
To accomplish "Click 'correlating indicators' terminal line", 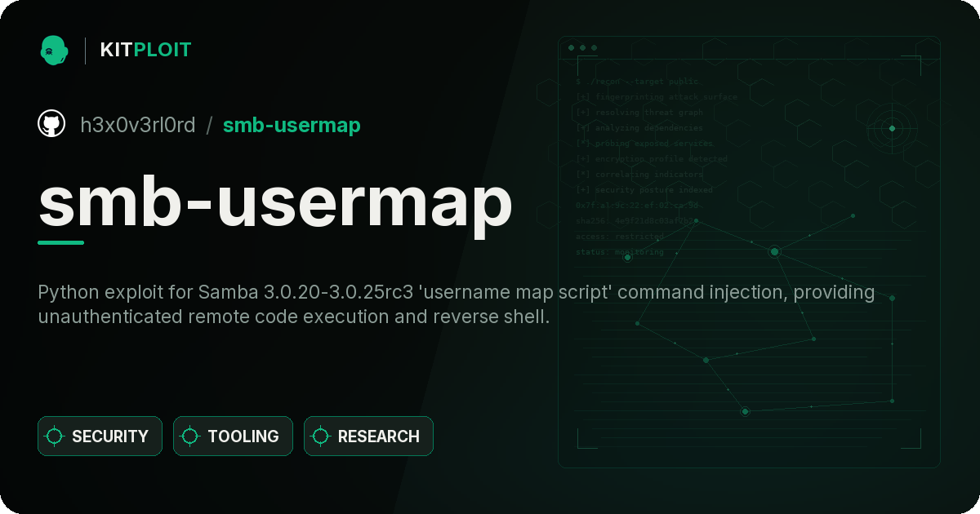I will tap(639, 175).
